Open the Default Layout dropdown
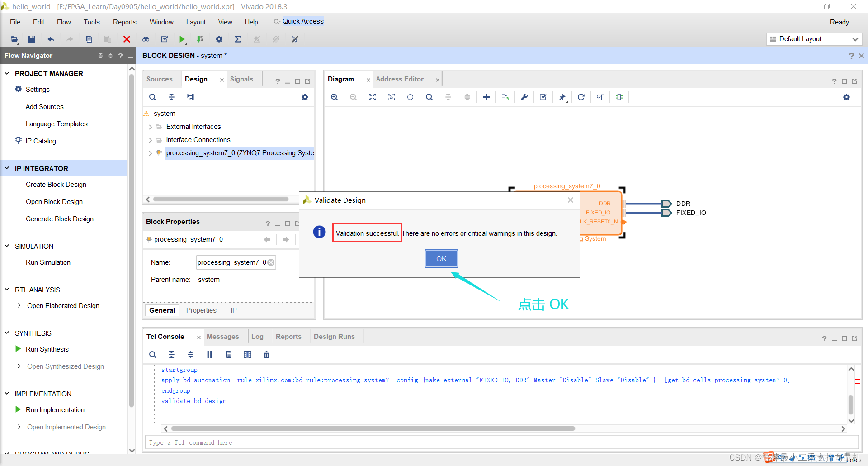 click(x=814, y=39)
